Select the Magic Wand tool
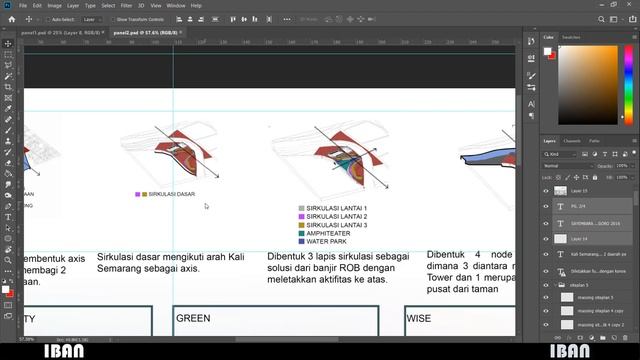 click(8, 76)
